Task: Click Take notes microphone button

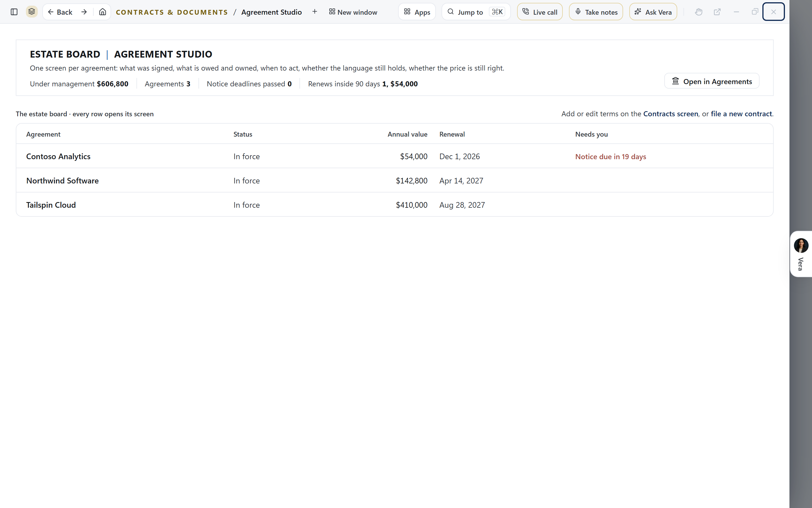Action: tap(596, 12)
